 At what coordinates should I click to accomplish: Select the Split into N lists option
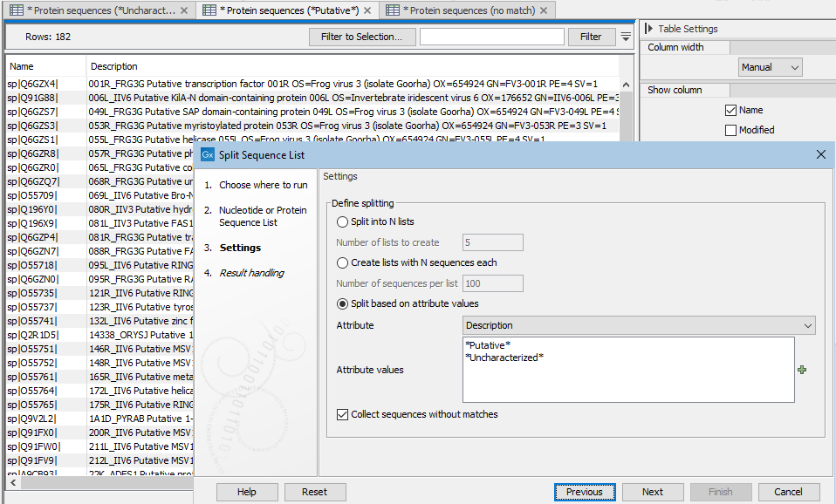(342, 222)
